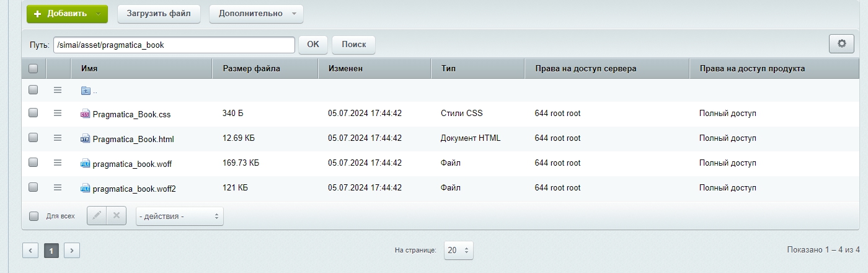
Task: Open hamburger menu for Pragmatica_Book.css row
Action: (x=58, y=113)
